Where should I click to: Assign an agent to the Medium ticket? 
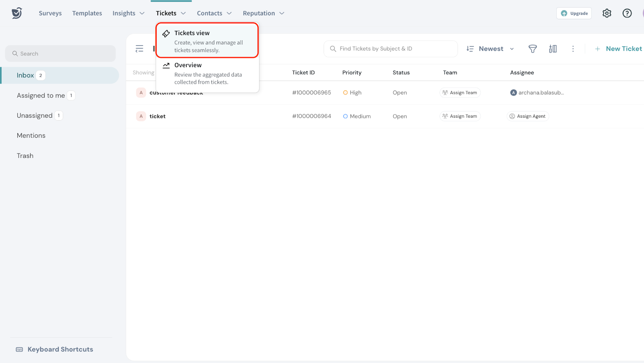tap(528, 116)
